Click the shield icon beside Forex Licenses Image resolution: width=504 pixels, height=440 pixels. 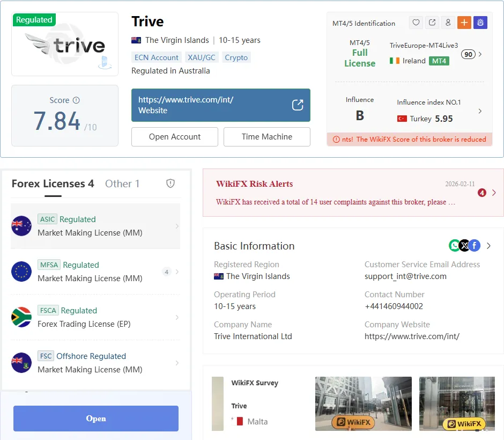[171, 184]
